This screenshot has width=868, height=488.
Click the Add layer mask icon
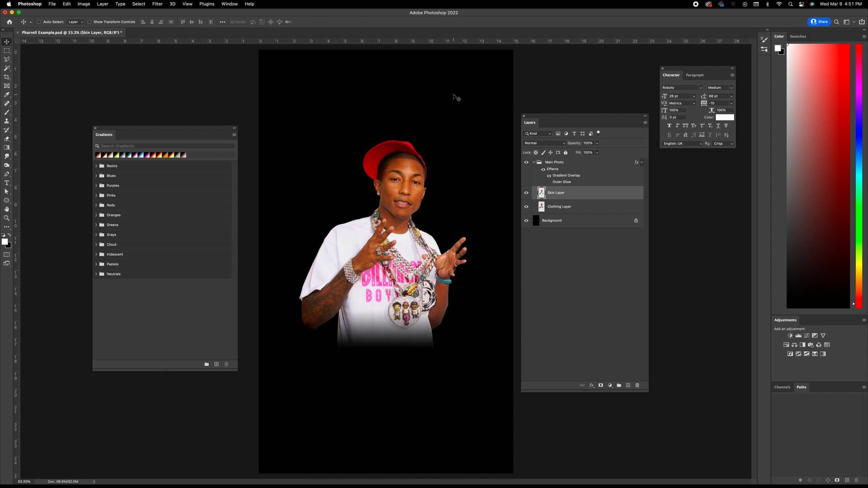(x=601, y=385)
